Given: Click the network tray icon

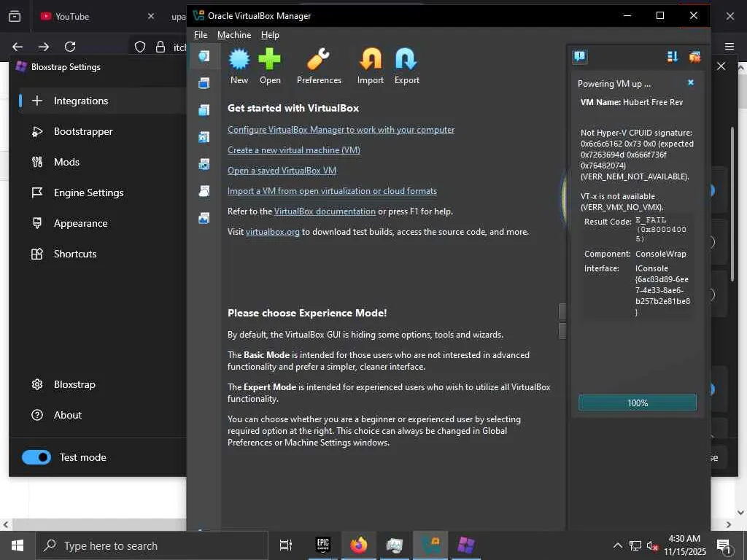Looking at the screenshot, I should pyautogui.click(x=635, y=545).
